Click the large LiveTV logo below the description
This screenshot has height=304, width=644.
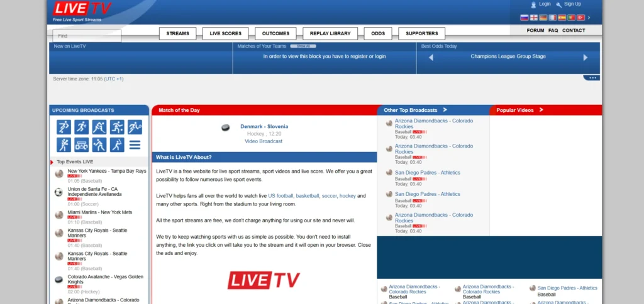264,280
